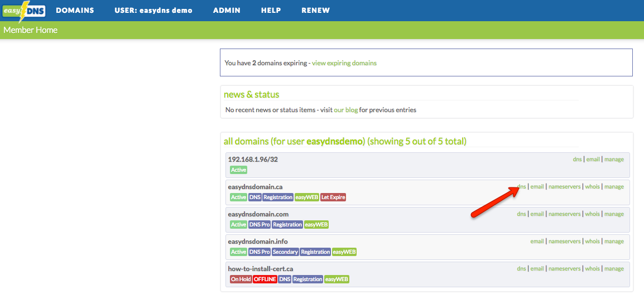Click the Let Expire badge on easydnsdomain.ca
This screenshot has height=299, width=644.
[x=333, y=197]
